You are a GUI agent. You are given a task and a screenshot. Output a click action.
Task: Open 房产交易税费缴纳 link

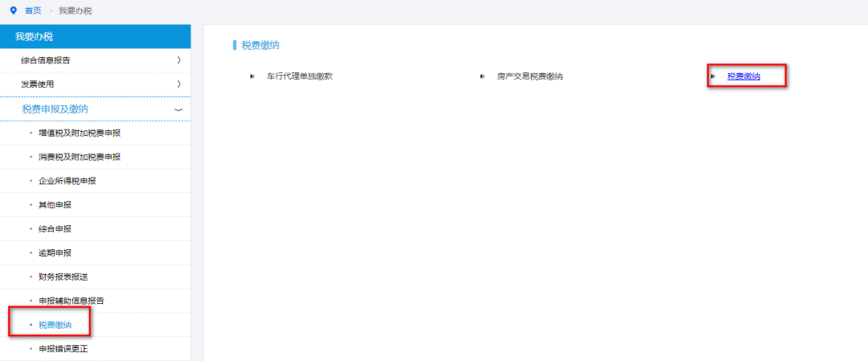(530, 76)
